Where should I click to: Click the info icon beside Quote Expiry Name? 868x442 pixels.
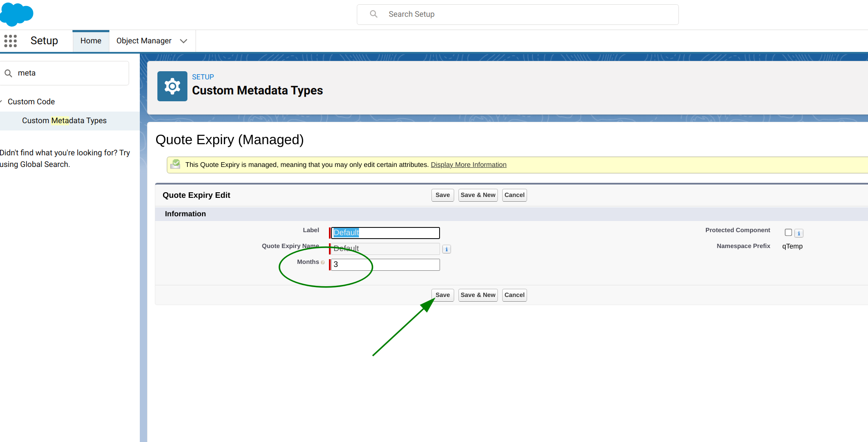click(446, 249)
